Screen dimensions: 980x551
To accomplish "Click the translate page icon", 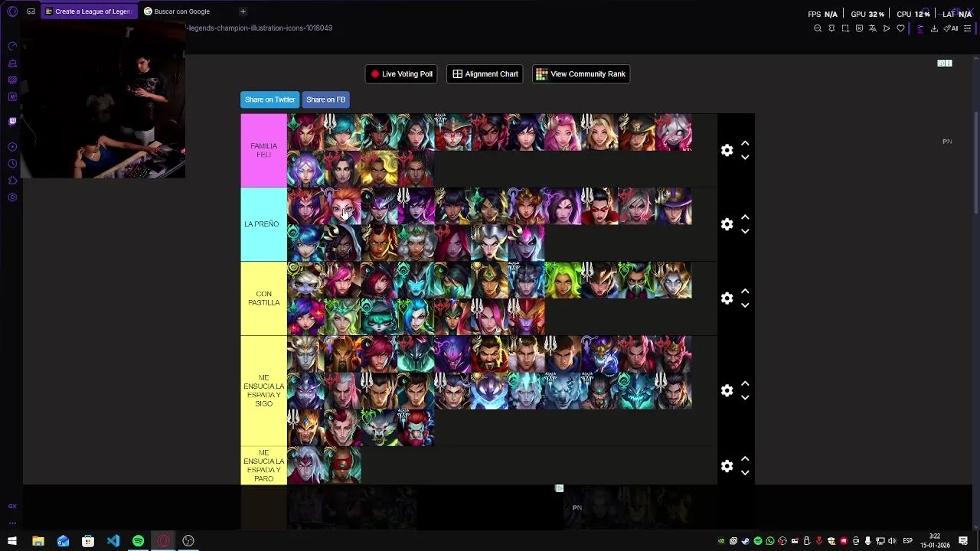I will tap(873, 28).
